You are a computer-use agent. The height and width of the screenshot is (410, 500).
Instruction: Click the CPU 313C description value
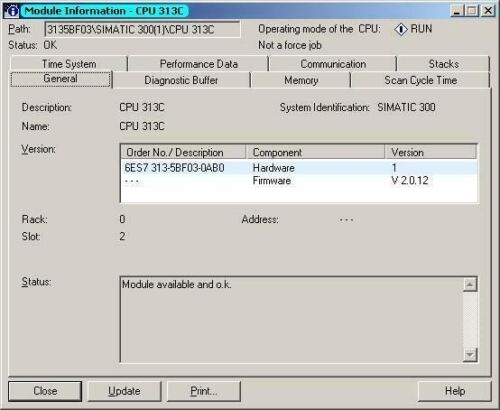point(142,107)
